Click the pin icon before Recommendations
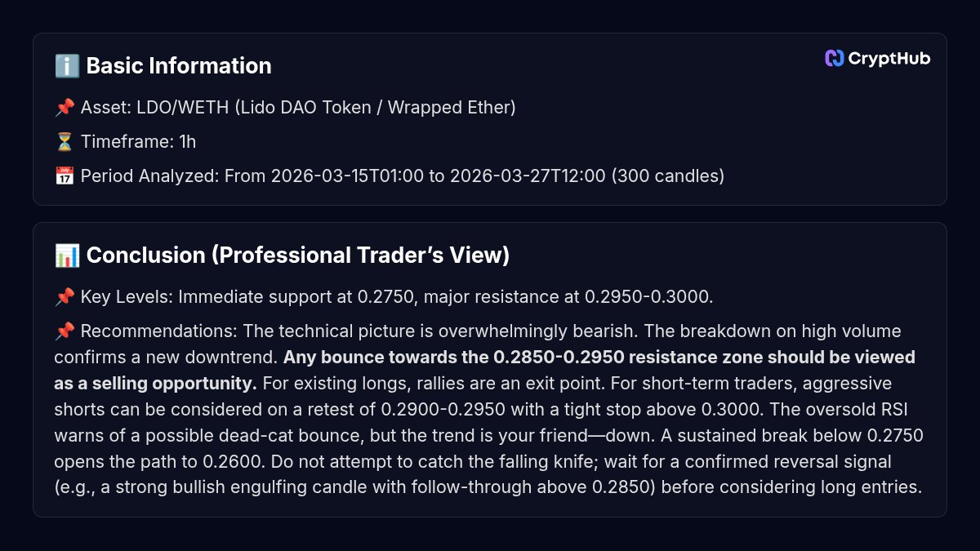Screen dimensions: 980x551 pos(65,331)
